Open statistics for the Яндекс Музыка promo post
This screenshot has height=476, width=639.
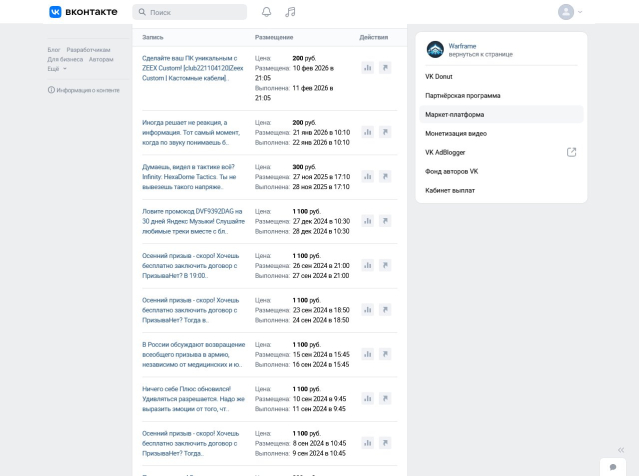coord(367,221)
